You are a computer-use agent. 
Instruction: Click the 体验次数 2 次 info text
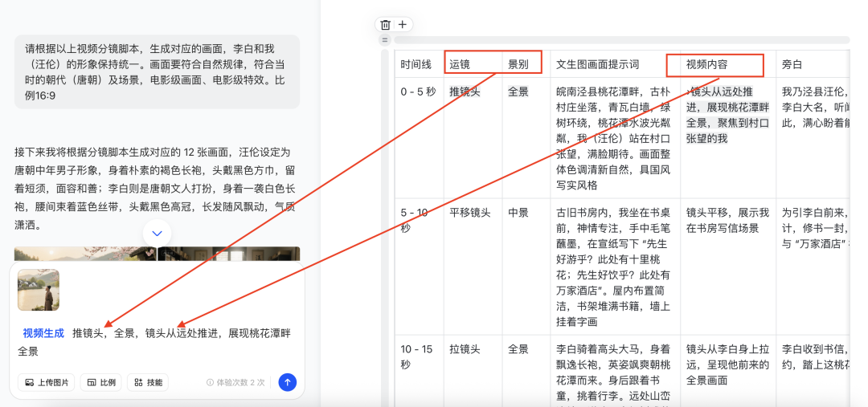[x=235, y=382]
